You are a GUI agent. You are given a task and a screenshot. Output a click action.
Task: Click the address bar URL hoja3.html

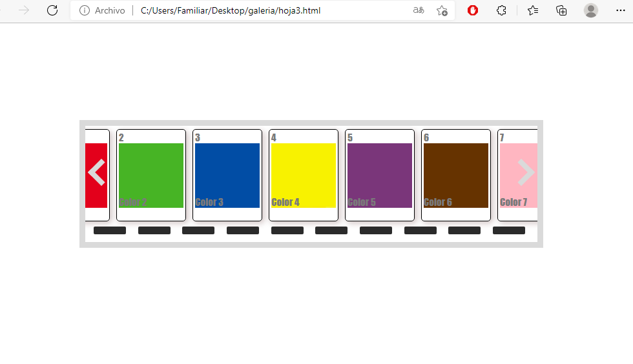[x=231, y=10]
